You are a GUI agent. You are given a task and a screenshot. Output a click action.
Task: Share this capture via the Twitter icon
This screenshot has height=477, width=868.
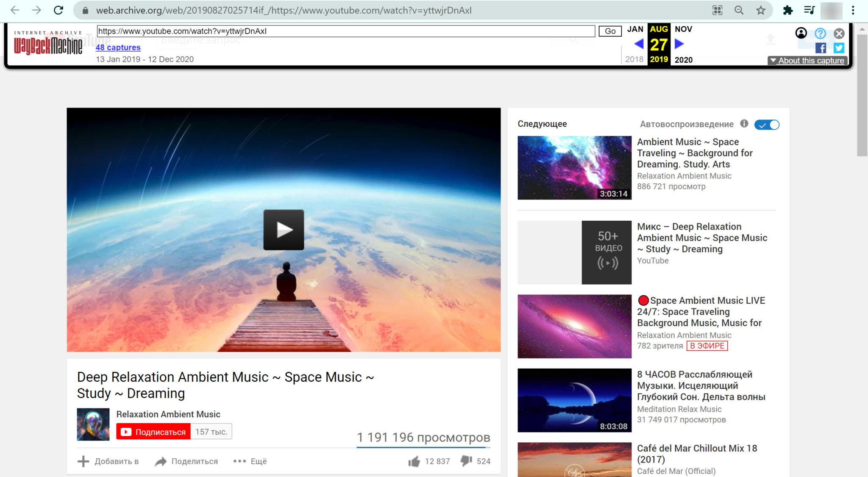coord(839,48)
